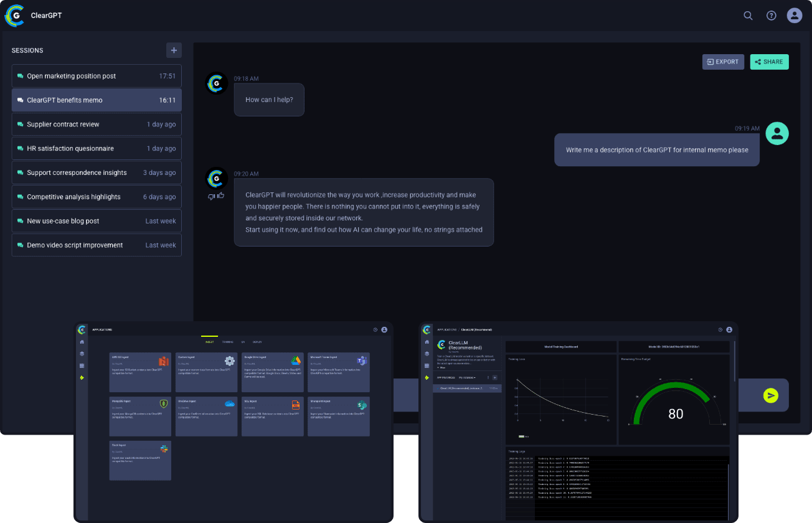Click the SHARE button
The width and height of the screenshot is (812, 523).
tap(769, 62)
